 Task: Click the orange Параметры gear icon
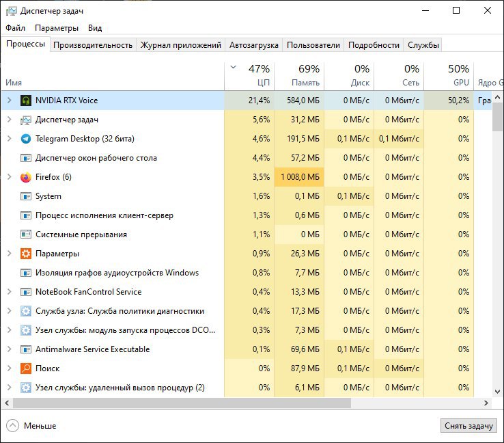26,254
